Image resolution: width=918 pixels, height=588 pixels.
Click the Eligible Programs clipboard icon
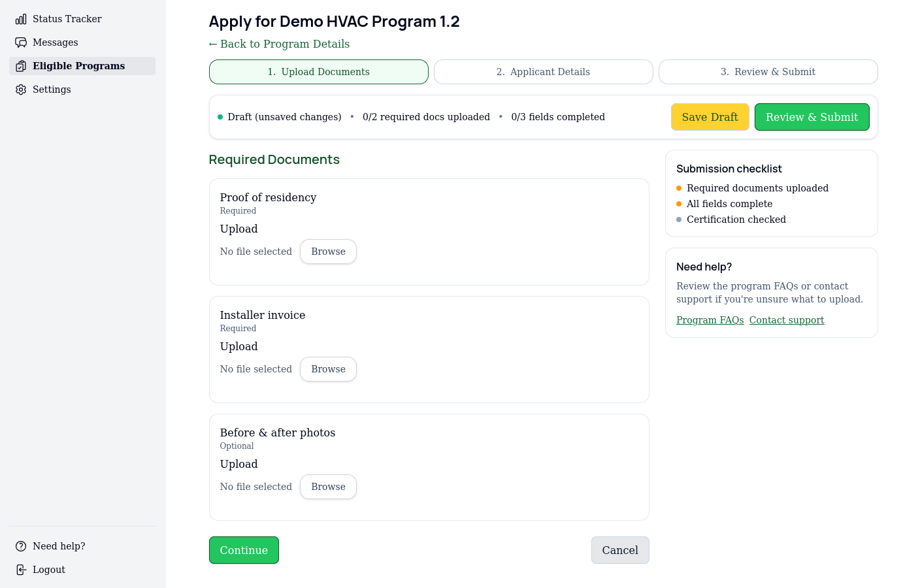(x=21, y=66)
